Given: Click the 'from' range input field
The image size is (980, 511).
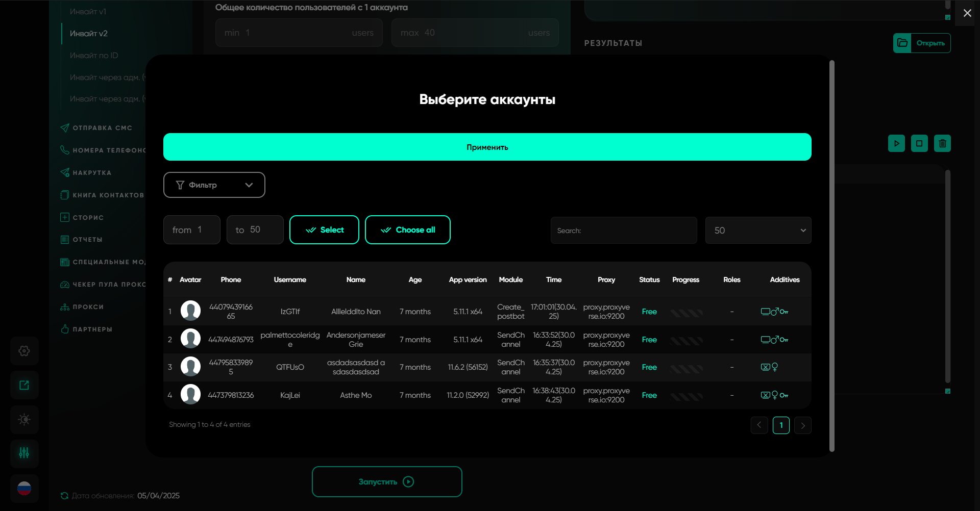Looking at the screenshot, I should [192, 230].
